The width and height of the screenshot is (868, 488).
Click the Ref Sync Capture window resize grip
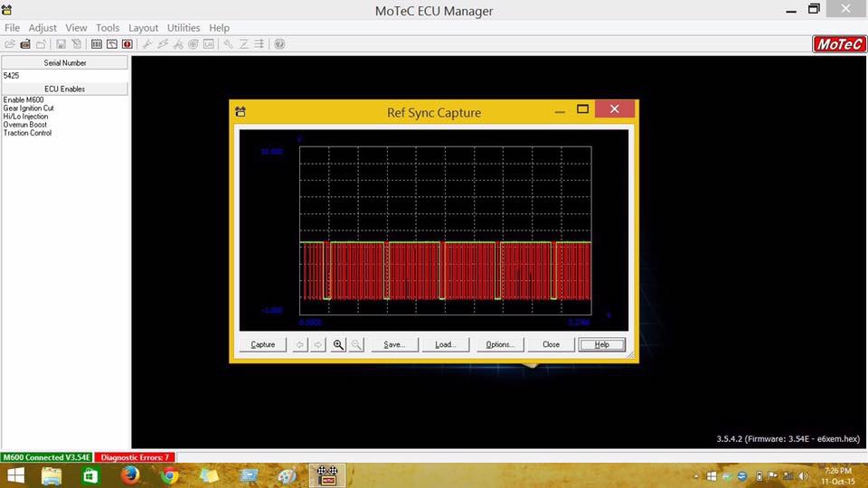coord(630,354)
